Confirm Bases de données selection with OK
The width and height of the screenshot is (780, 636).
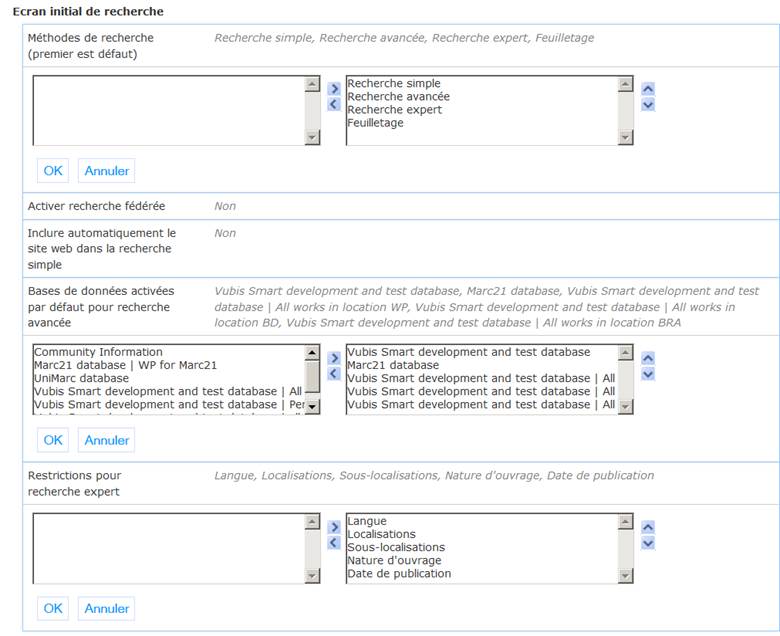click(x=53, y=440)
